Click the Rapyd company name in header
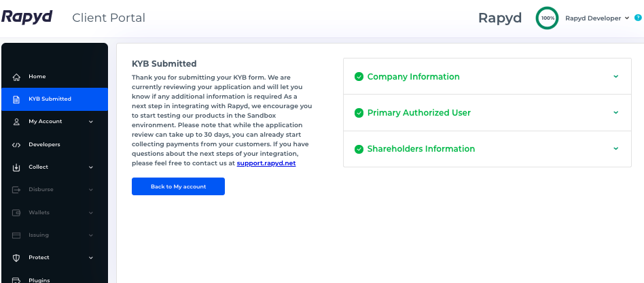 [x=500, y=18]
